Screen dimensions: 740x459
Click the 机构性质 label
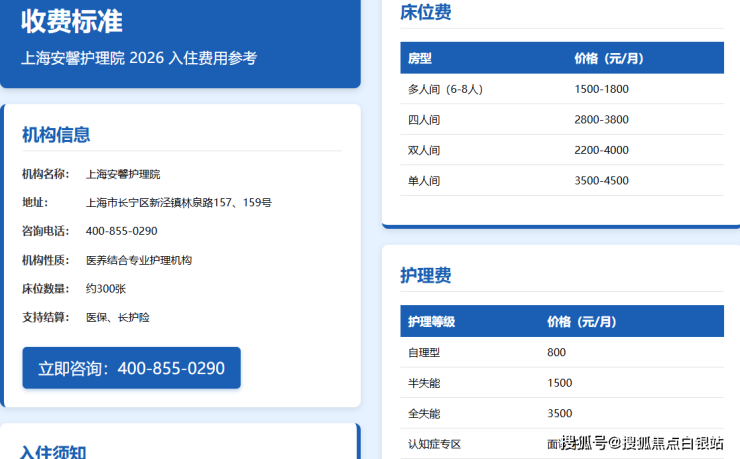click(45, 260)
